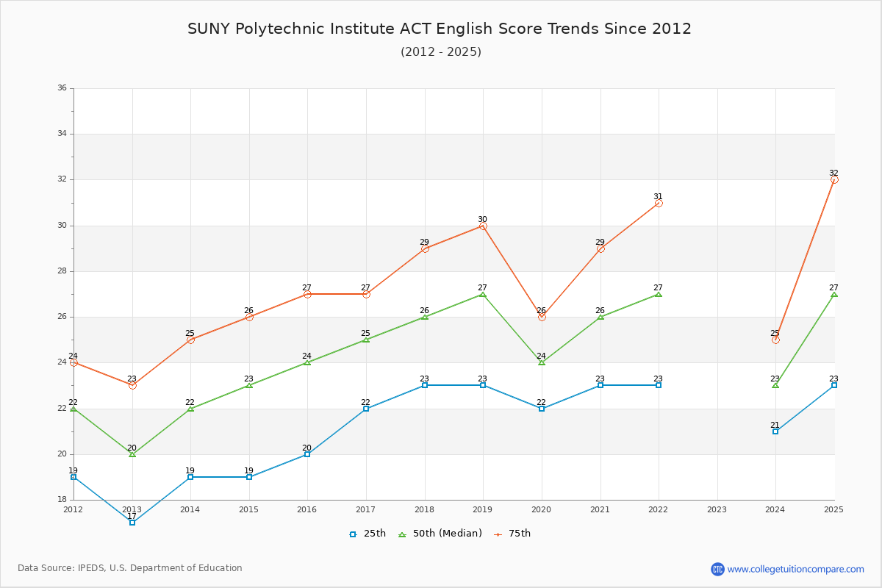Select the 2016 median triangle labeled 24
Image resolution: width=882 pixels, height=588 pixels.
pyautogui.click(x=307, y=362)
